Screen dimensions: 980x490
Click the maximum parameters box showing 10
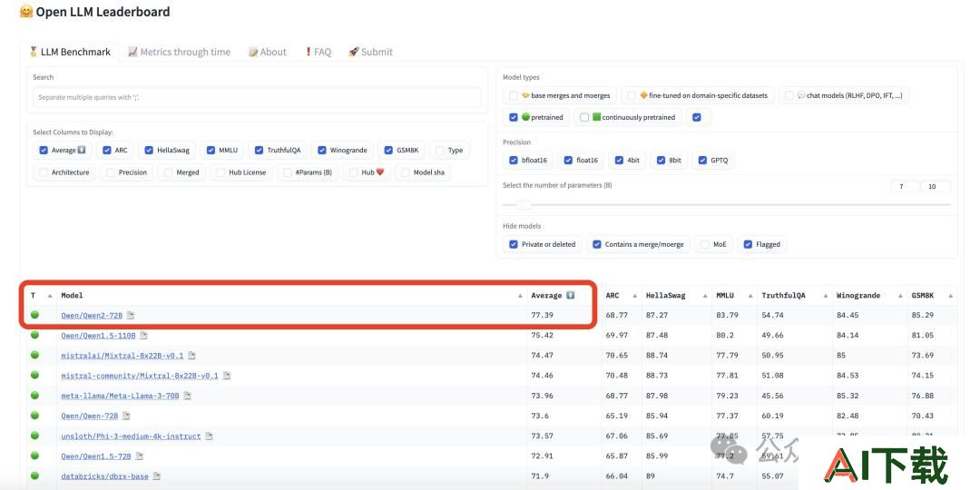[x=935, y=186]
